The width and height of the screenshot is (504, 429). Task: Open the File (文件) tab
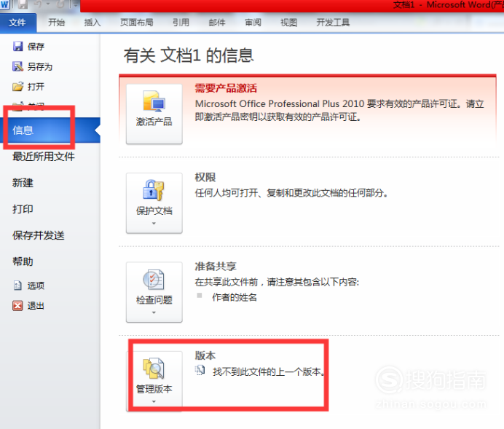tap(17, 23)
